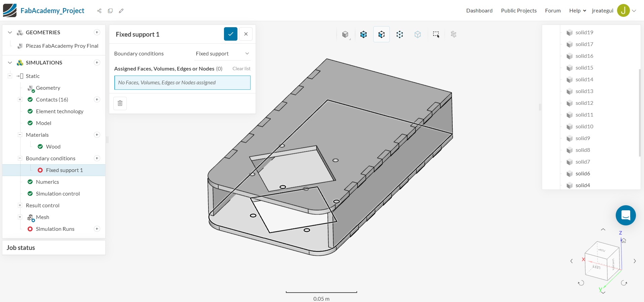Expand the Mesh node
644x302 pixels.
pyautogui.click(x=20, y=217)
